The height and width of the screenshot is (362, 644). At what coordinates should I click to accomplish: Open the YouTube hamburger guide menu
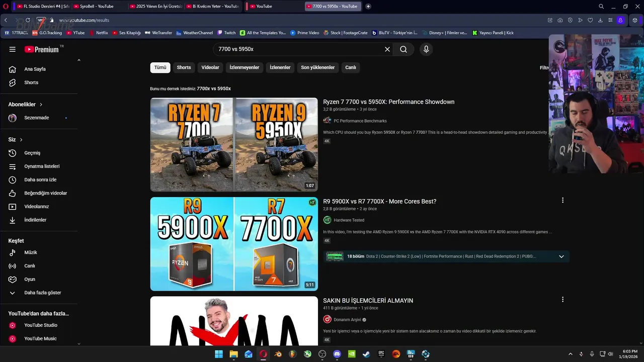pyautogui.click(x=12, y=49)
